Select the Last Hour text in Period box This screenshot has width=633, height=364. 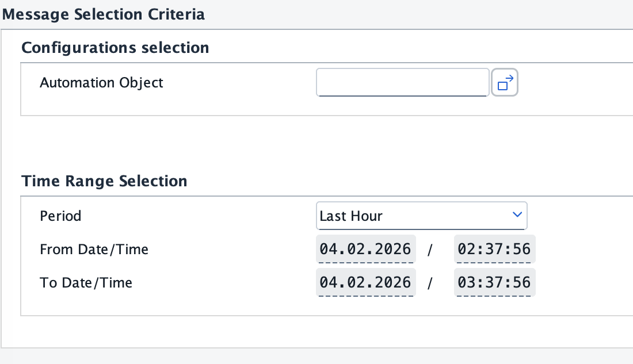click(x=351, y=216)
